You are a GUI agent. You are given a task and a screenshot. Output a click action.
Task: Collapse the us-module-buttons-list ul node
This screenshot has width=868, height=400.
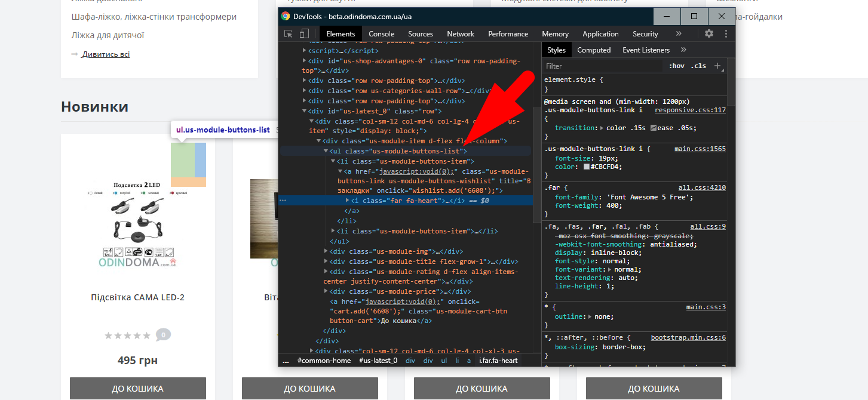tap(326, 151)
